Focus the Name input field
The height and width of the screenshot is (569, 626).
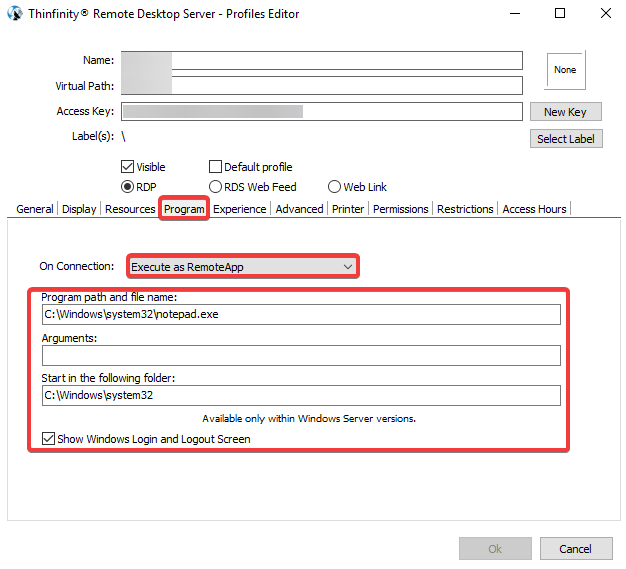click(322, 60)
